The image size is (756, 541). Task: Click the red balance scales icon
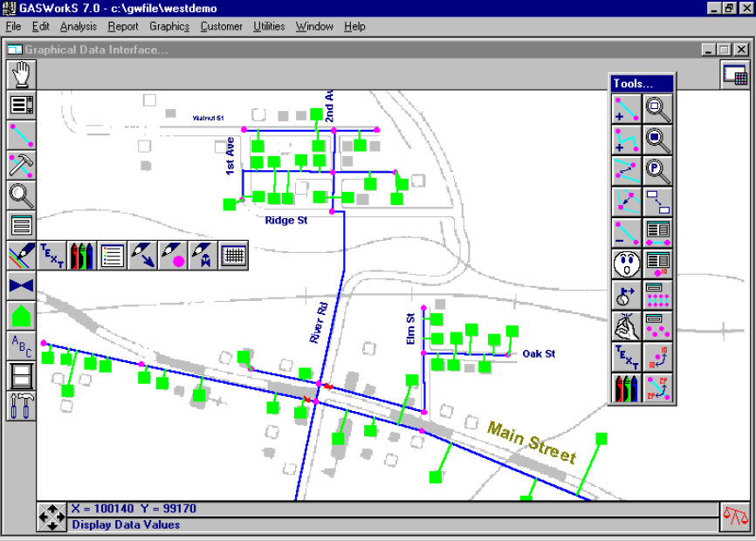tap(736, 516)
